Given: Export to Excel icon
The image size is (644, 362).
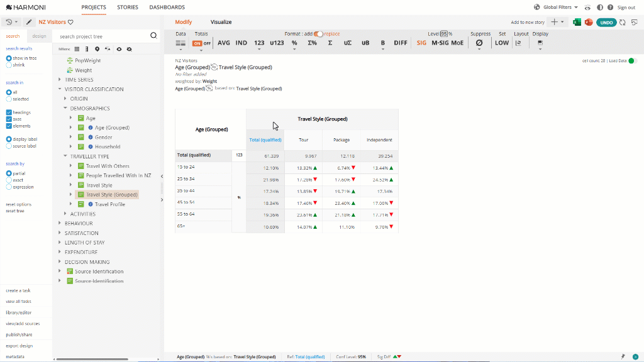Looking at the screenshot, I should pos(577,22).
